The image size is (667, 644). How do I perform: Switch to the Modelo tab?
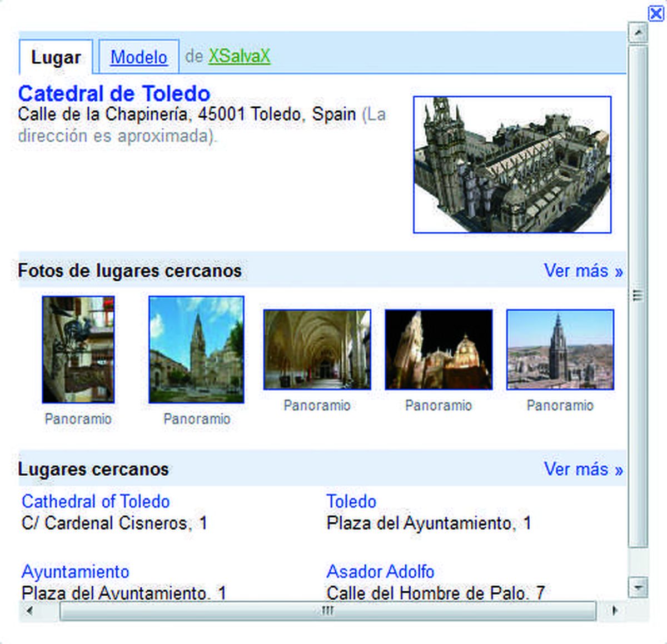tap(138, 56)
